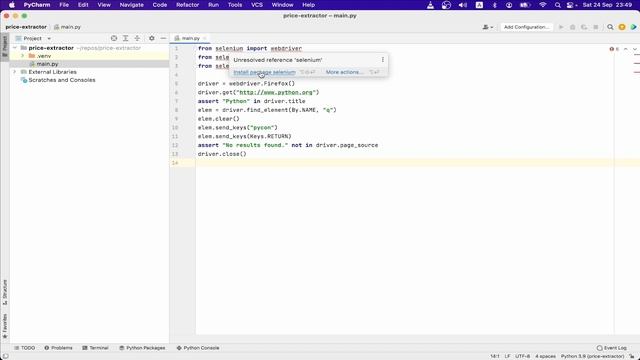Open the Terminal tool window
Viewport: 640px width, 360px height.
coord(95,348)
